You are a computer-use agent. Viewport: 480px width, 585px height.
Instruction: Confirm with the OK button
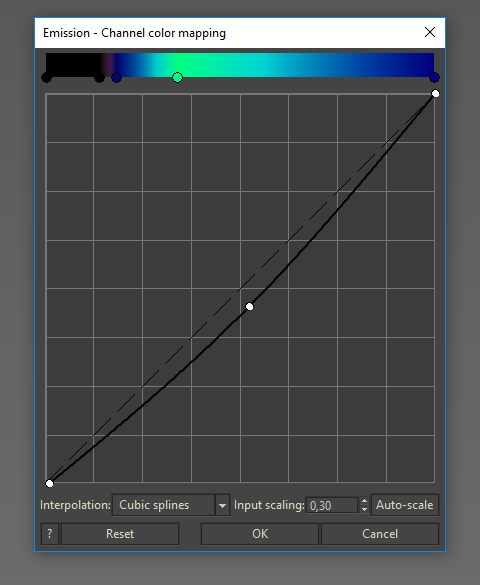point(260,534)
